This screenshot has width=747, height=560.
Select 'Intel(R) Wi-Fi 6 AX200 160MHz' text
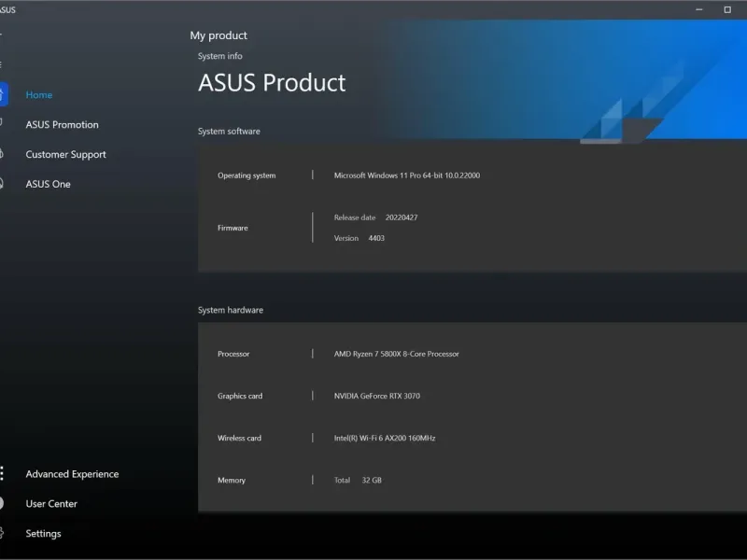(385, 438)
